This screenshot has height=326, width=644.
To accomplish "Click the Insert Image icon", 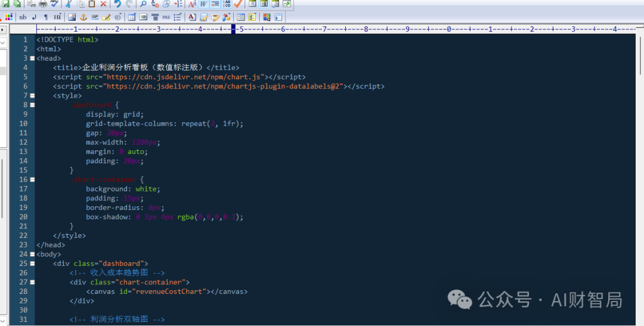I will (72, 17).
